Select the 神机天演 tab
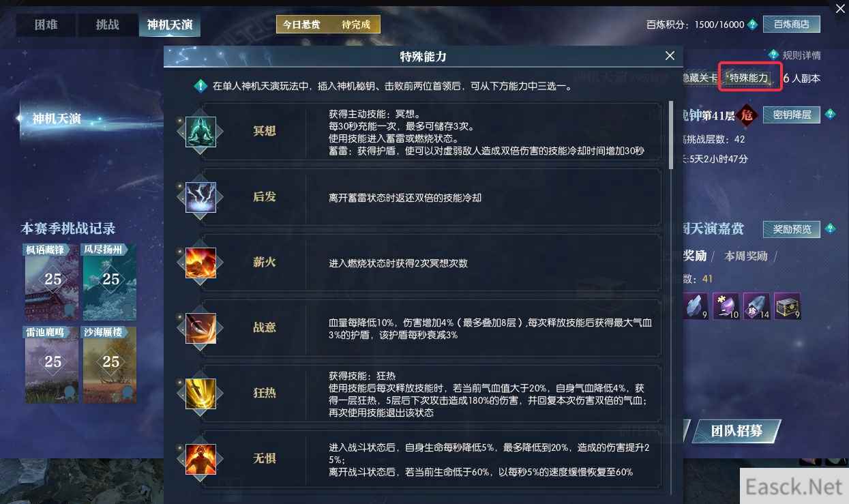The image size is (849, 504). point(170,25)
